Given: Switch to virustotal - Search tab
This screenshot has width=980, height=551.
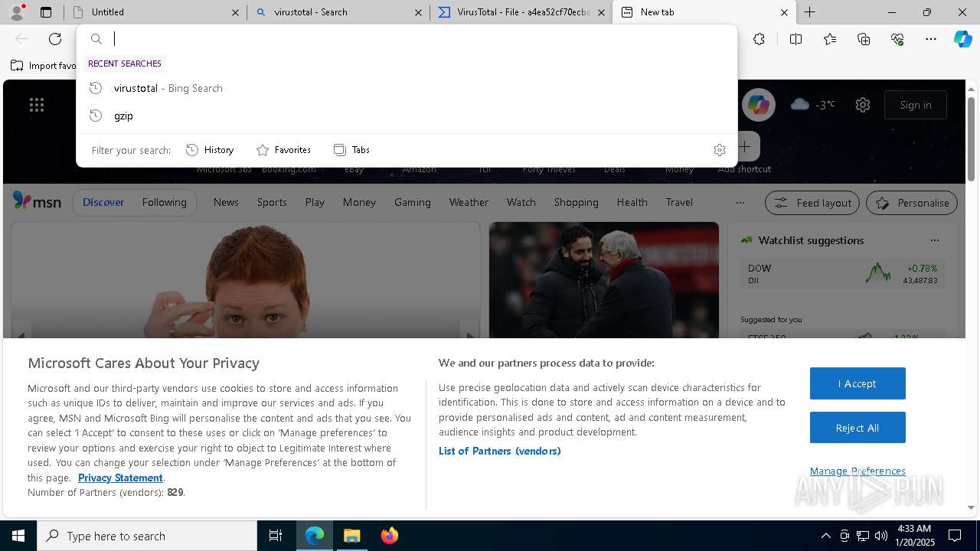Looking at the screenshot, I should (x=338, y=12).
